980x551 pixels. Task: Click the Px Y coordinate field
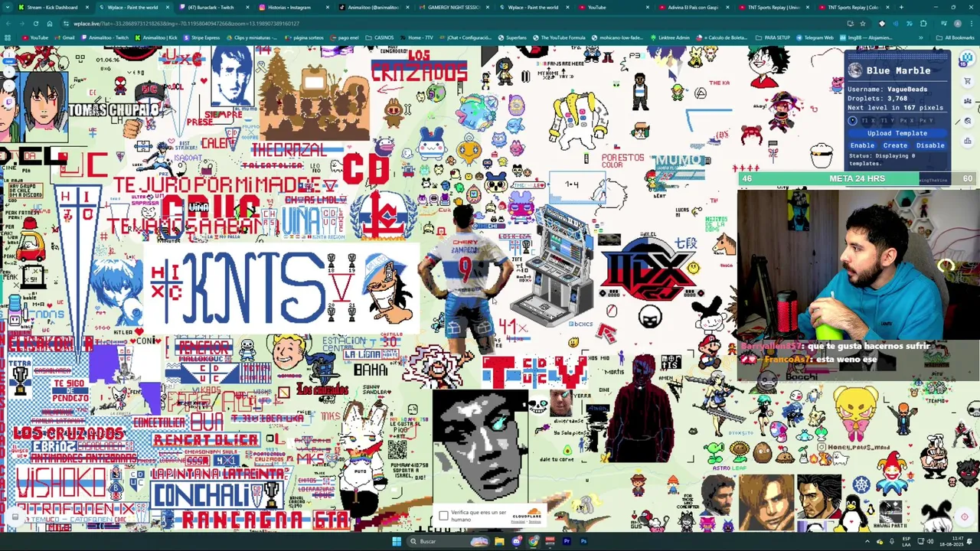(926, 120)
